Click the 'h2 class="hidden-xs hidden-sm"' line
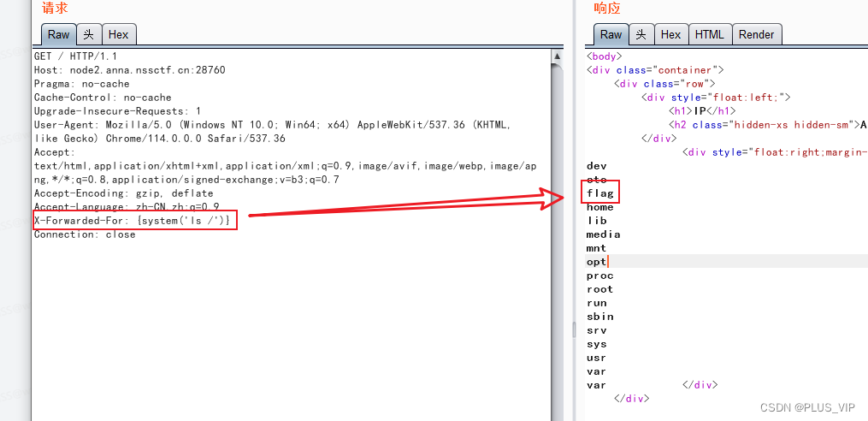 pos(768,125)
